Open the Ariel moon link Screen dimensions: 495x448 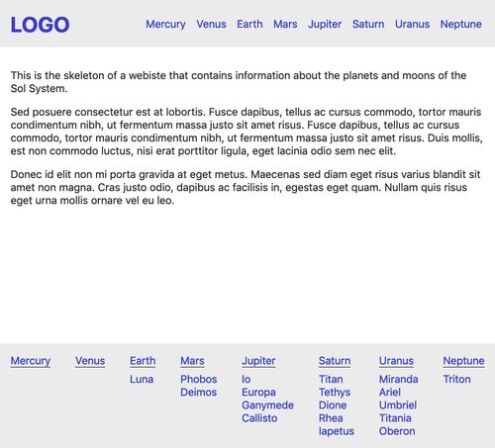click(390, 393)
